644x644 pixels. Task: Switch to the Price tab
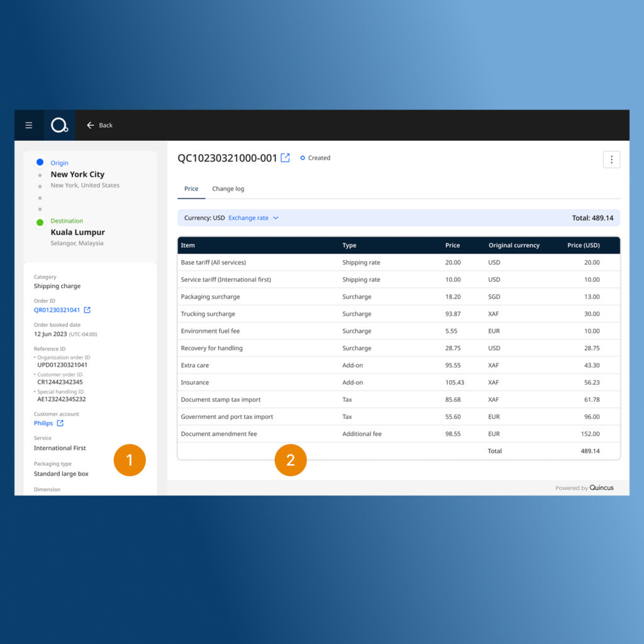click(191, 189)
